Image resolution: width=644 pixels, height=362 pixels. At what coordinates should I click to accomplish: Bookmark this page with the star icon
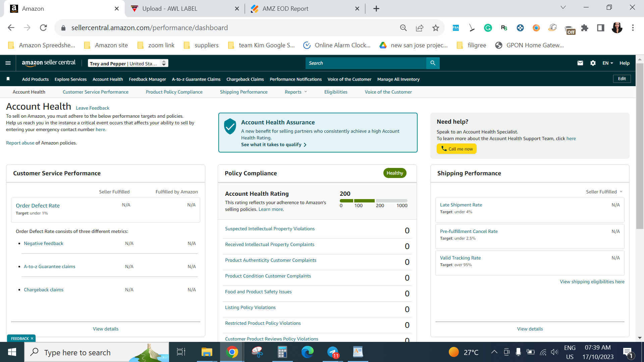[x=435, y=28]
